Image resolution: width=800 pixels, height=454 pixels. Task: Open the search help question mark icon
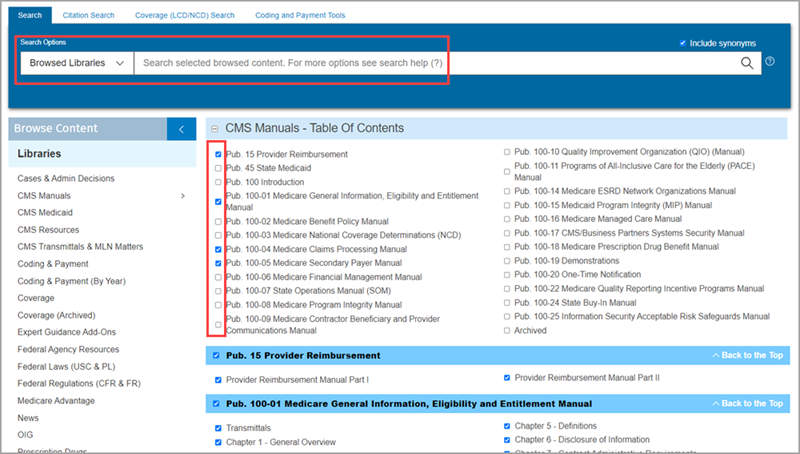coord(770,61)
